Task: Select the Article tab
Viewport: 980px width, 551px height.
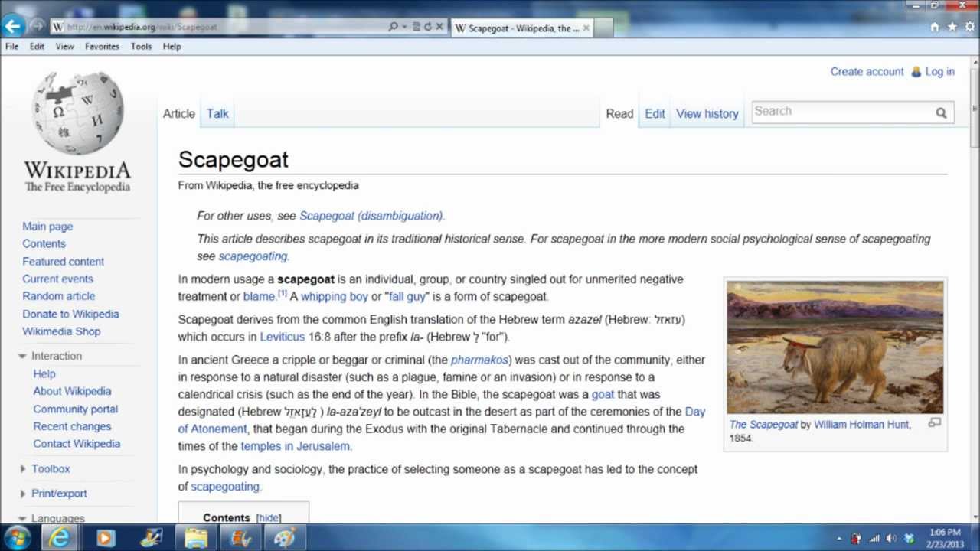Action: click(179, 113)
